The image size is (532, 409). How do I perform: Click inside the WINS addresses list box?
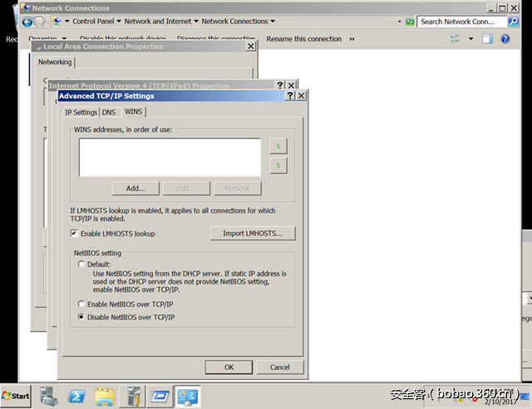pyautogui.click(x=170, y=157)
